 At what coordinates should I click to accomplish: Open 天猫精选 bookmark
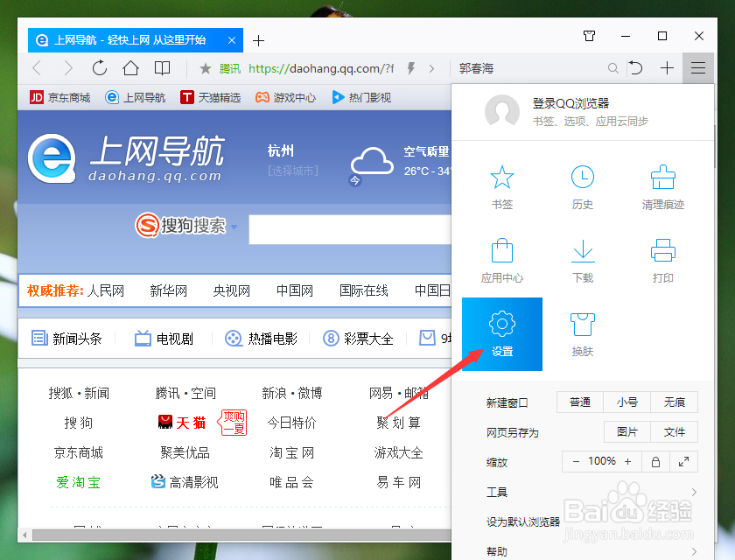click(x=211, y=97)
